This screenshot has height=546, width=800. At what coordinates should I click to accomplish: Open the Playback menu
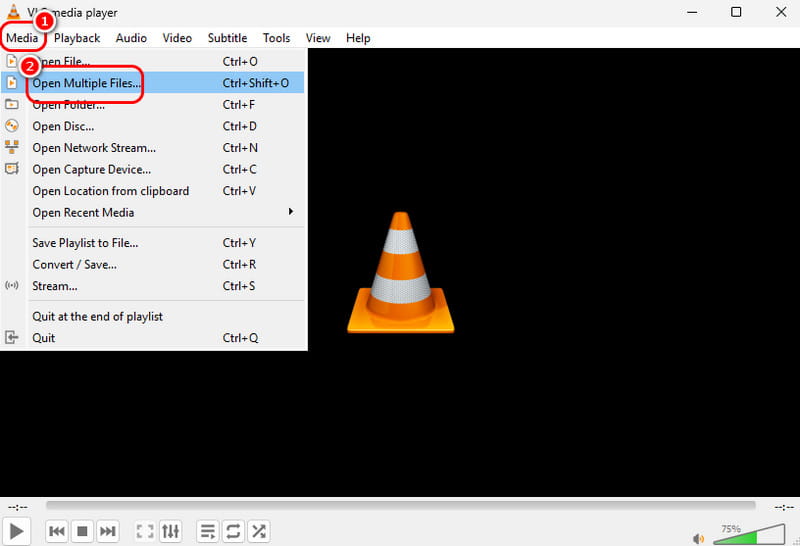[77, 38]
